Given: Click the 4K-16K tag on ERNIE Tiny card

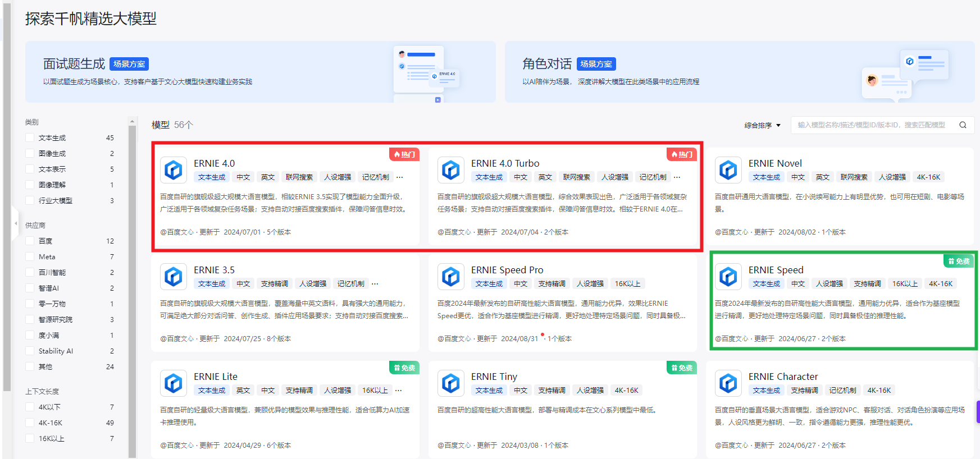Looking at the screenshot, I should [626, 391].
